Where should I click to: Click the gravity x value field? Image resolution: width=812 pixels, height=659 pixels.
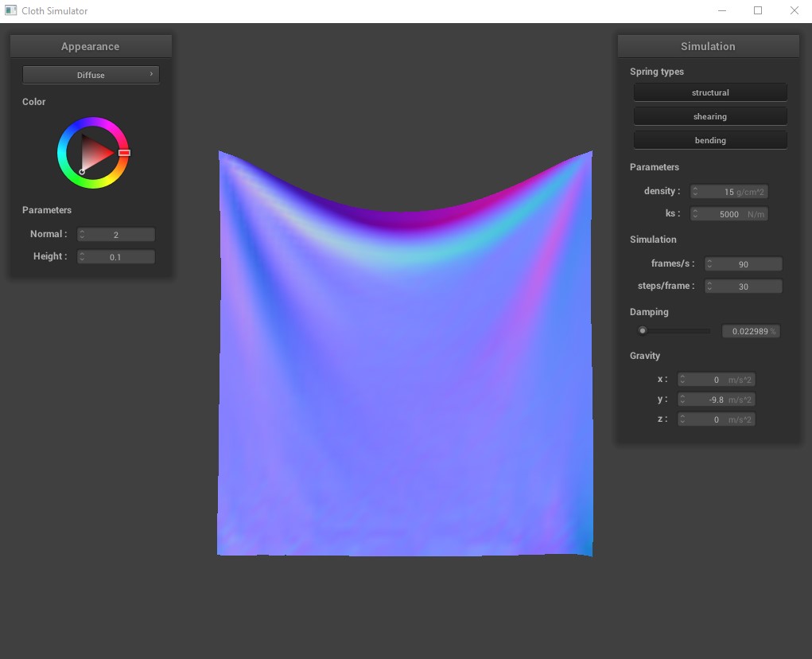coord(717,380)
